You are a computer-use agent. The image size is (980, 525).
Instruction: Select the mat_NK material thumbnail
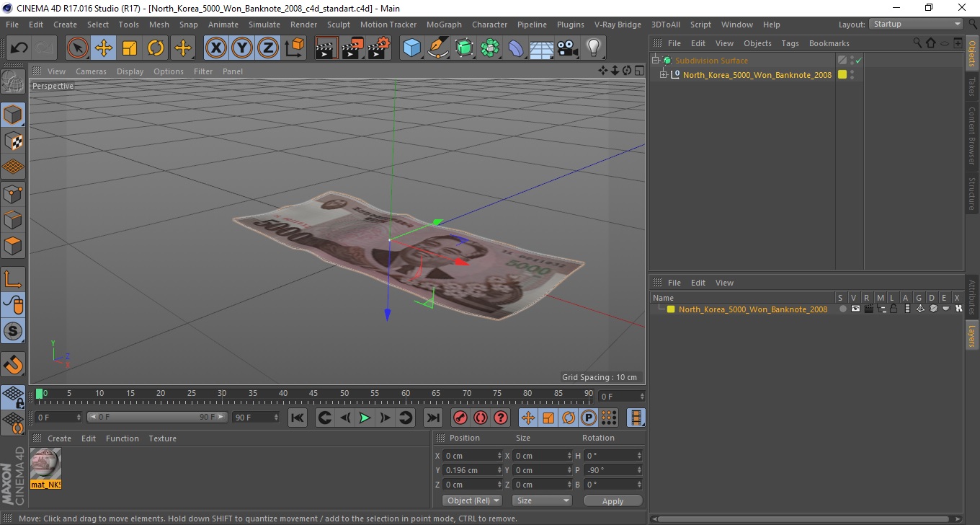click(46, 468)
